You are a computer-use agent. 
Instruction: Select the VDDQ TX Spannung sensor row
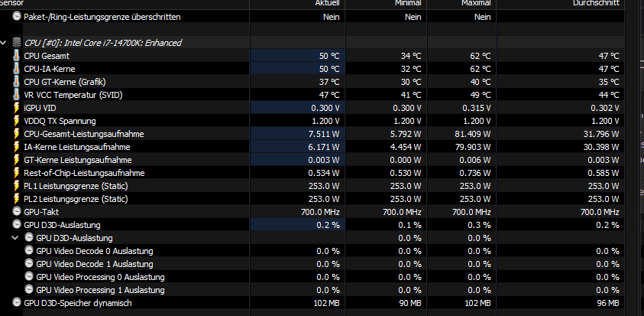60,121
